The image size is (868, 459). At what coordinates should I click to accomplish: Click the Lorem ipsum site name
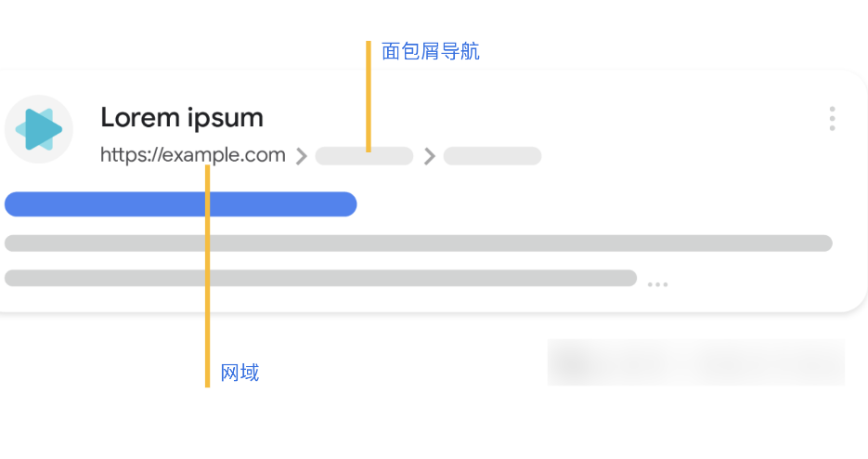[182, 118]
